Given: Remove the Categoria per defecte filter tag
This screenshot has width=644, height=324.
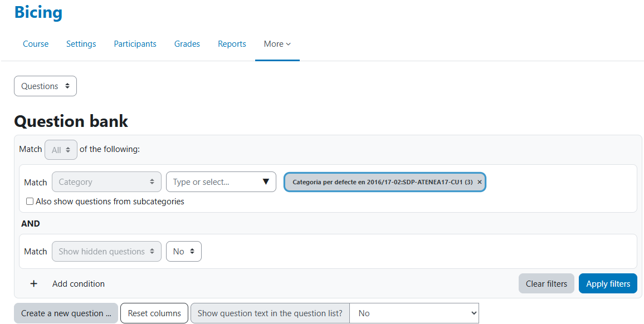Looking at the screenshot, I should (479, 182).
